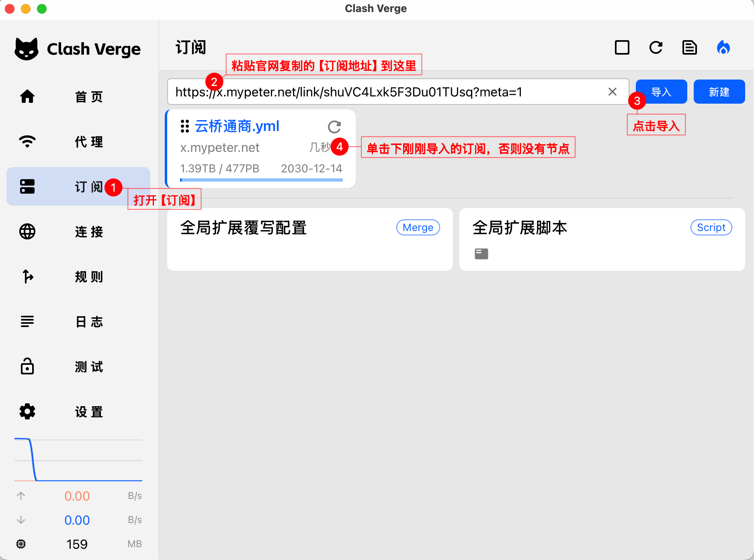The width and height of the screenshot is (754, 560).
Task: Click the Merge tag
Action: pos(418,227)
